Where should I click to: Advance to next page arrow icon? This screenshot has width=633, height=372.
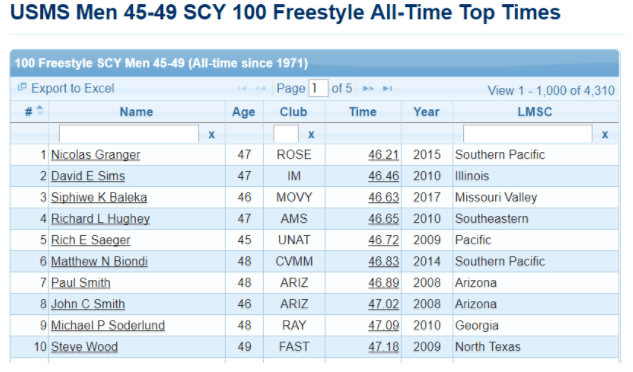click(368, 88)
